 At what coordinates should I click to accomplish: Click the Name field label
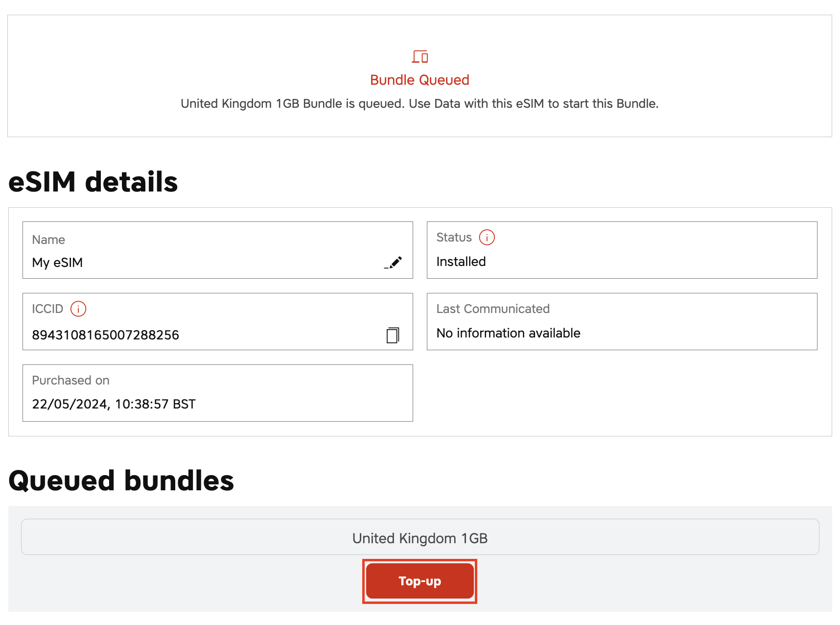(48, 240)
